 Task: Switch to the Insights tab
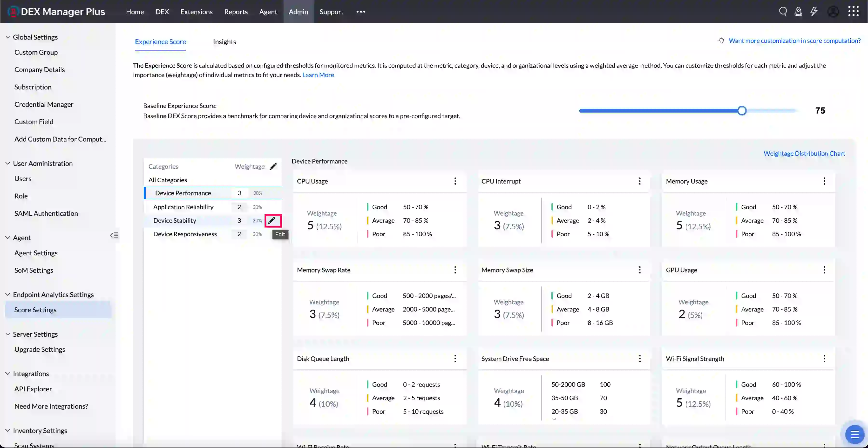(x=224, y=42)
